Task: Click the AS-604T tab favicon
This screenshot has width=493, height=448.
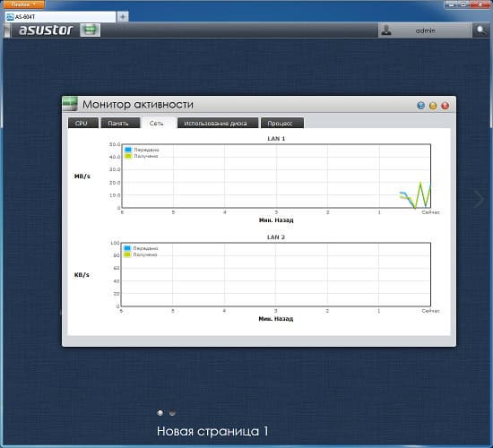Action: [x=11, y=17]
